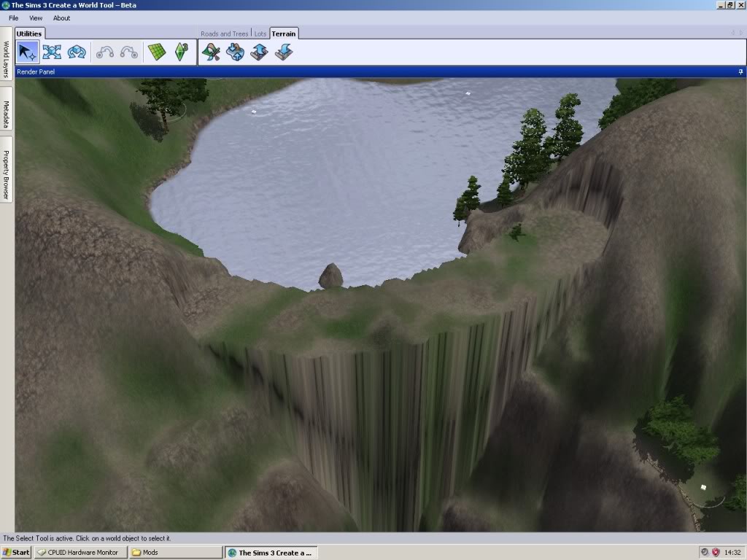Select the Terrain tab
747x560 pixels.
284,34
